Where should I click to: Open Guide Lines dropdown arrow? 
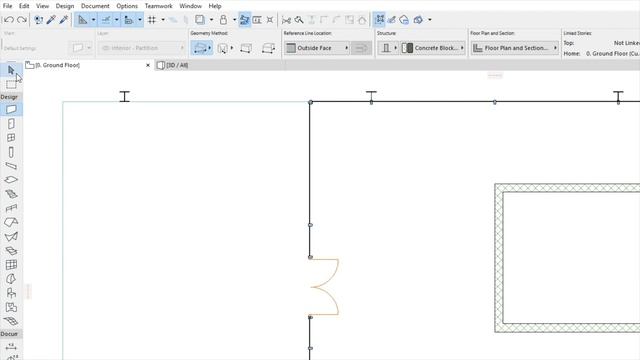click(x=93, y=20)
